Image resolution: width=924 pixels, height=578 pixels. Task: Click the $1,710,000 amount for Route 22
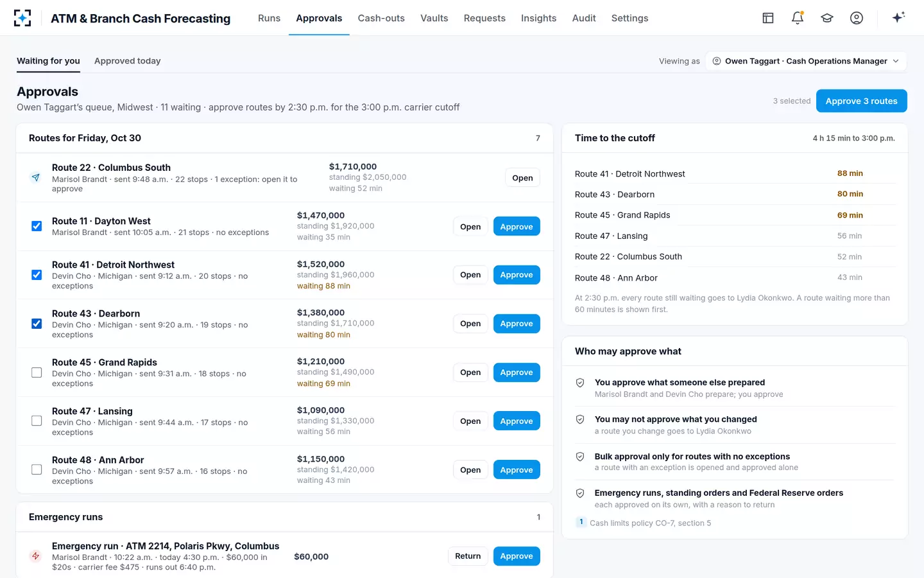click(x=353, y=166)
